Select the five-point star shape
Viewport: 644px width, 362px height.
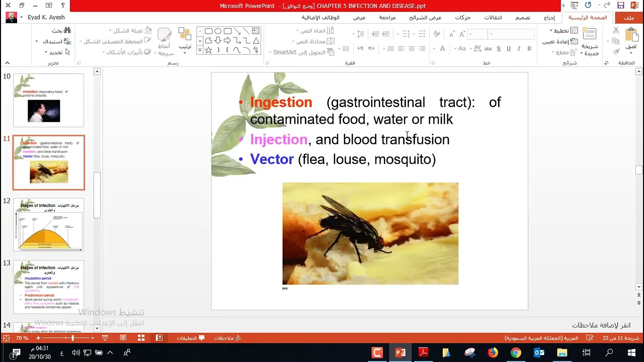coord(208,50)
